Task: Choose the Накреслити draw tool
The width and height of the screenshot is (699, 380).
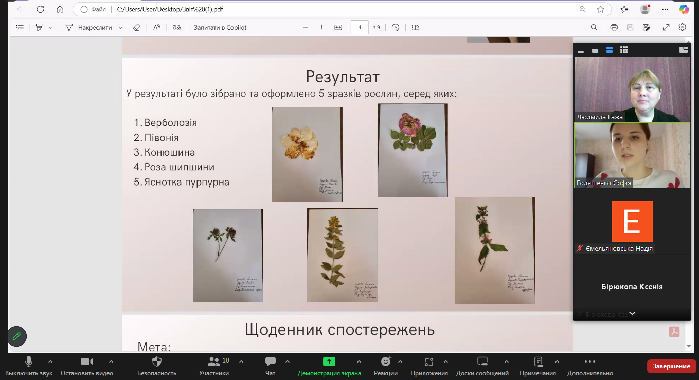Action: (x=89, y=27)
